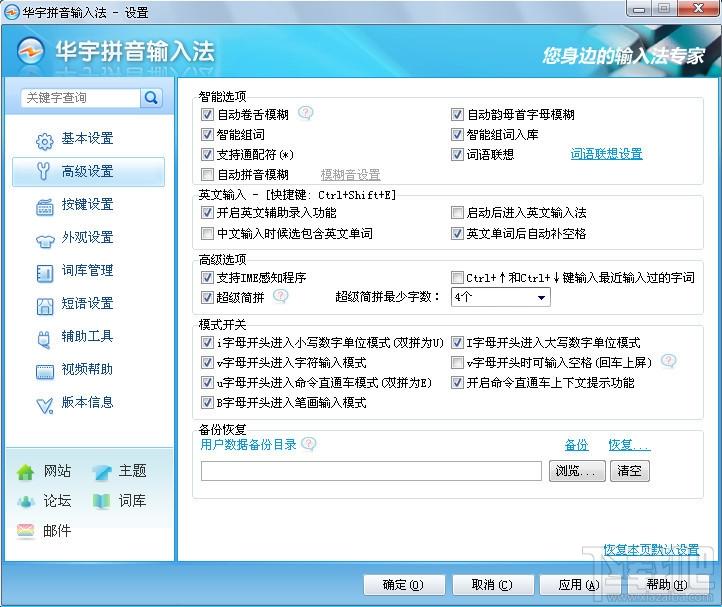Uncheck 自动卷舌模糊 checkbox
Image resolution: width=722 pixels, height=607 pixels.
tap(207, 114)
